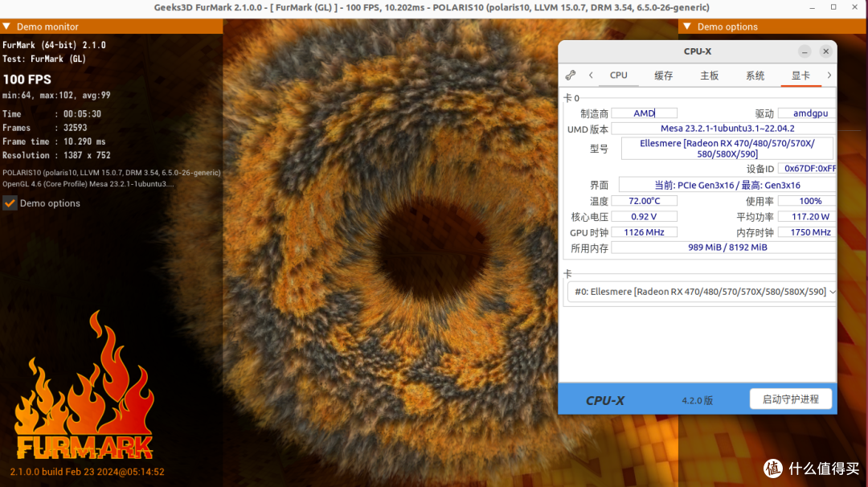This screenshot has height=487, width=868.
Task: Click the 72.00°C temperature value
Action: coord(644,201)
